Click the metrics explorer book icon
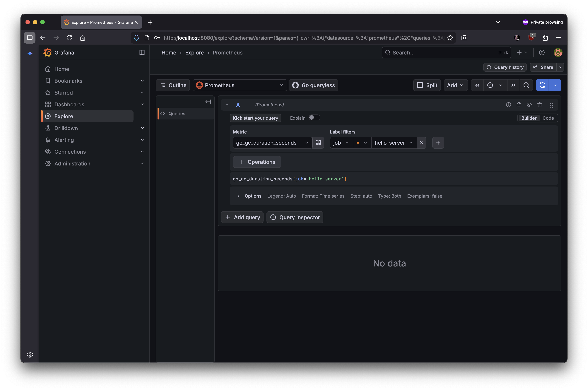Viewport: 588px width, 390px height. [318, 143]
